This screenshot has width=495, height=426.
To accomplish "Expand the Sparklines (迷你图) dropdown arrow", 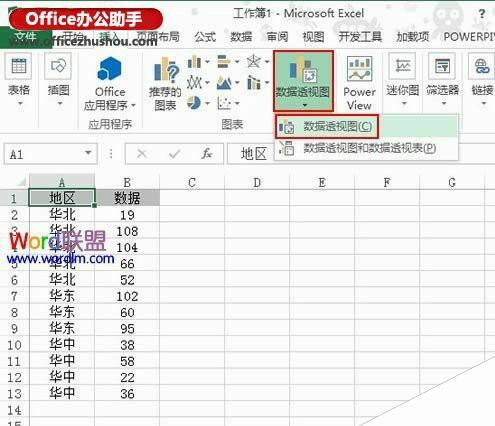I will click(x=404, y=104).
